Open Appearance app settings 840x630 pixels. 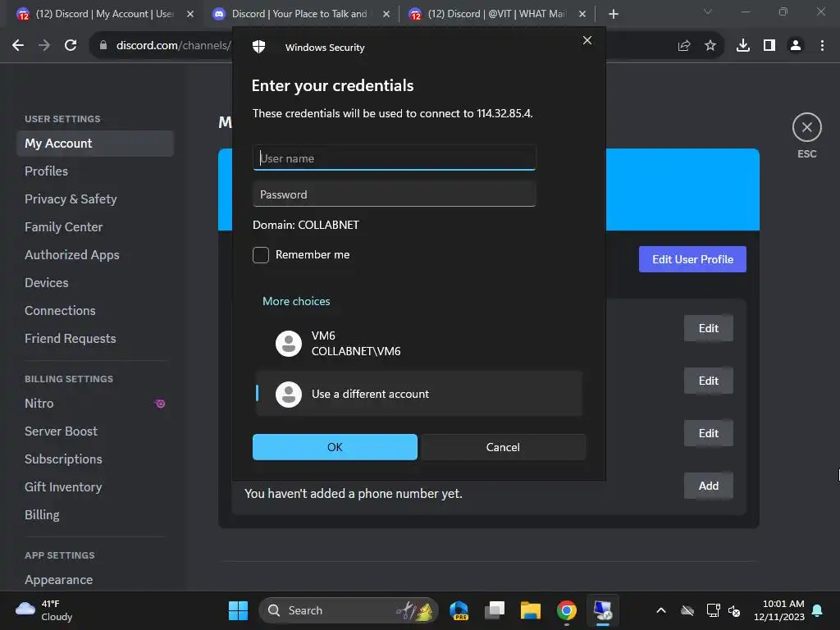95,580
